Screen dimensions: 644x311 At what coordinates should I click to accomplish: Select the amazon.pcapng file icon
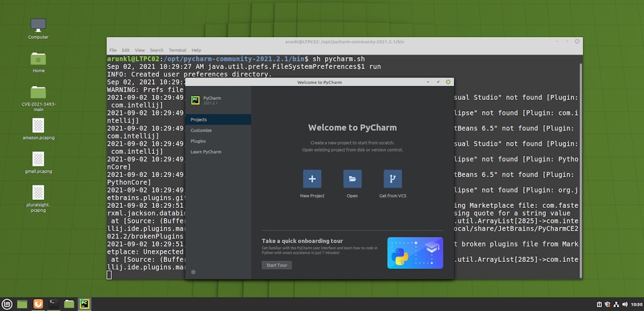tap(38, 125)
